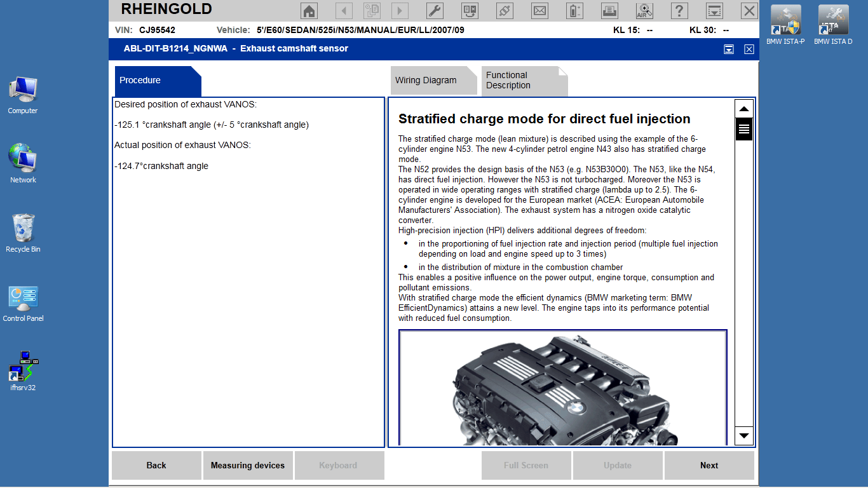Screen dimensions: 868x488
Task: Launch BMW ISTA-P from the desktop
Action: (x=785, y=19)
